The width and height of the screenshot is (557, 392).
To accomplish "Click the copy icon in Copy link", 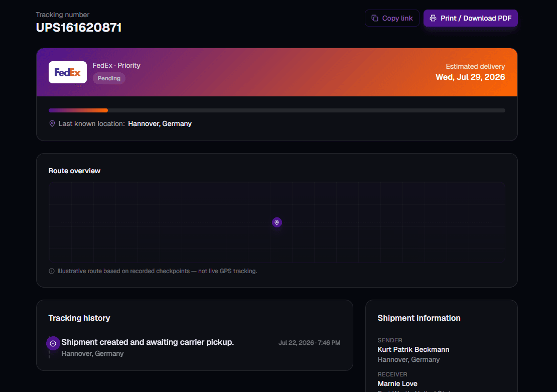I will click(375, 18).
